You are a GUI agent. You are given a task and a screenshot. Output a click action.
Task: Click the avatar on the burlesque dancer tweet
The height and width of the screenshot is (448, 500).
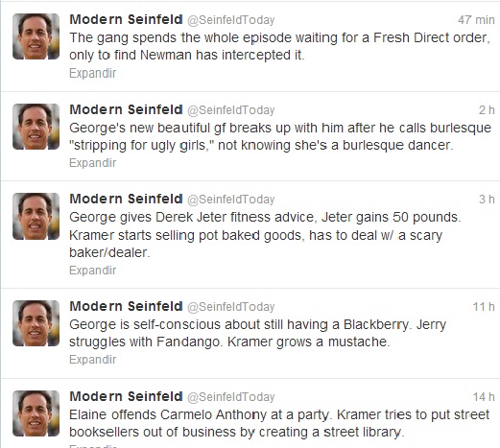coord(36,127)
